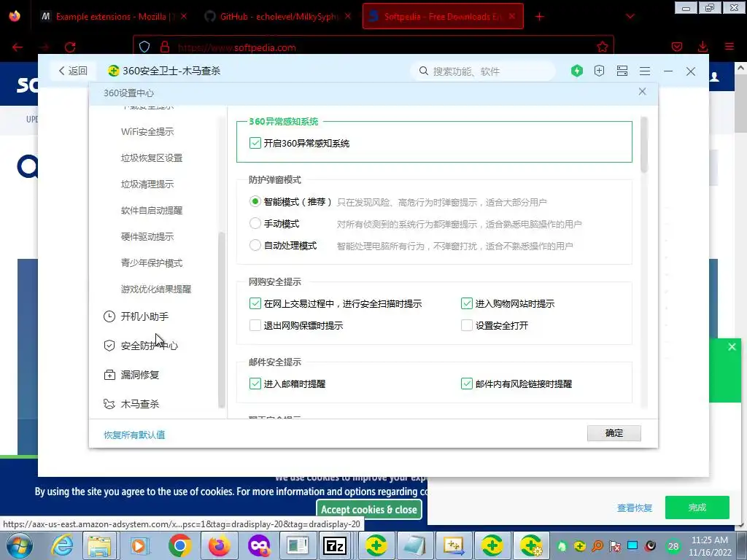Click the settings content vertical scrollbar
The height and width of the screenshot is (560, 747).
[644, 145]
